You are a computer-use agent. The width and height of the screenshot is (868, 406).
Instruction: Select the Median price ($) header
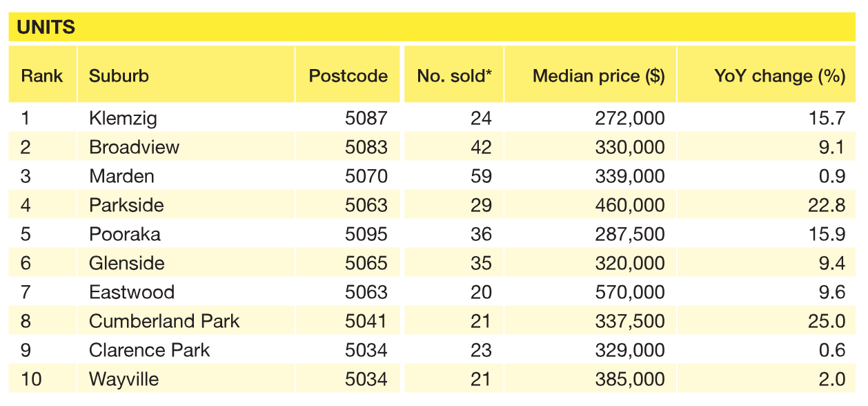598,76
